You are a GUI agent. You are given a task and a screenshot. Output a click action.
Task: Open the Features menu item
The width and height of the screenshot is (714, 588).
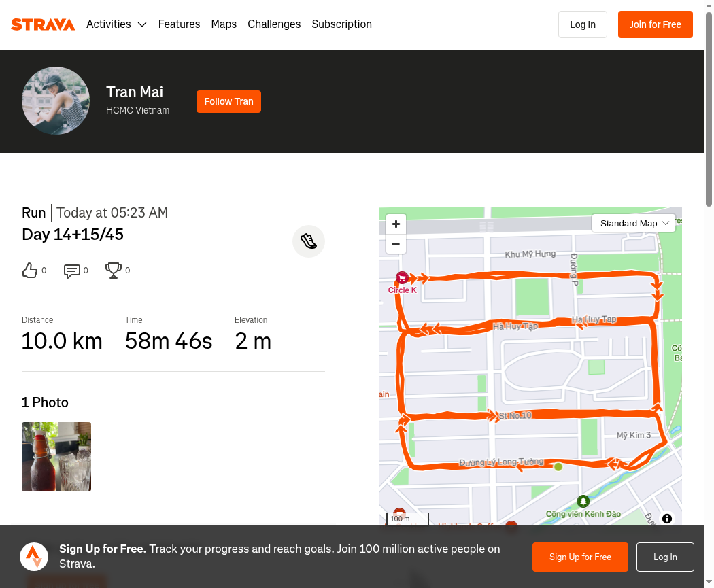[179, 24]
